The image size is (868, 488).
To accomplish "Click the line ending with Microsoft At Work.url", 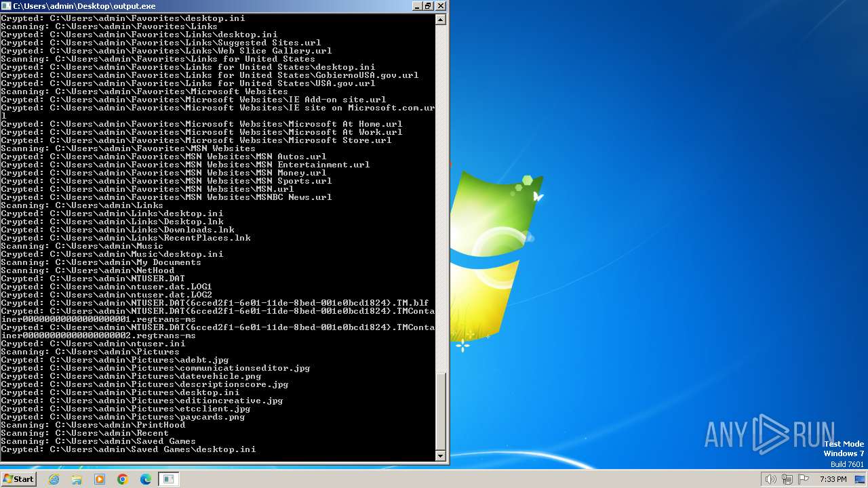I will coord(201,132).
